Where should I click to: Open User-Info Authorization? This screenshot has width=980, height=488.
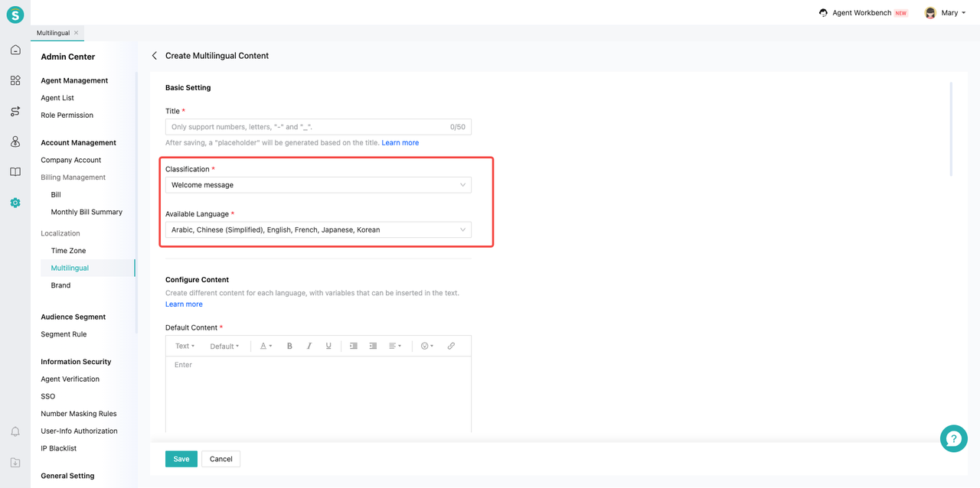80,431
